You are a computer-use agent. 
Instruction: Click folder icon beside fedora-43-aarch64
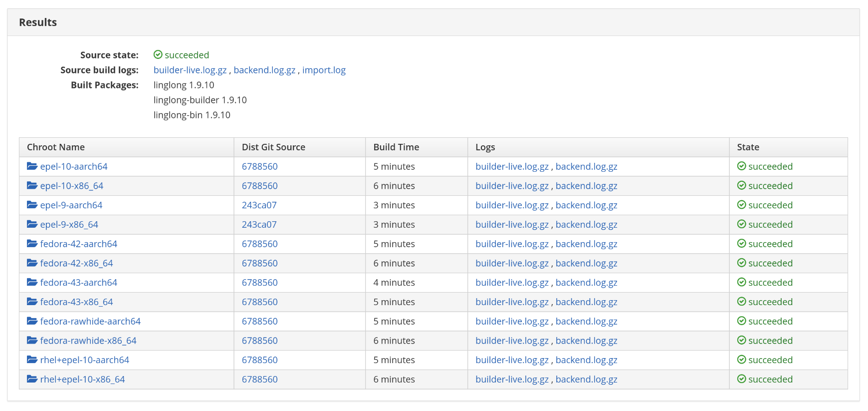tap(32, 282)
